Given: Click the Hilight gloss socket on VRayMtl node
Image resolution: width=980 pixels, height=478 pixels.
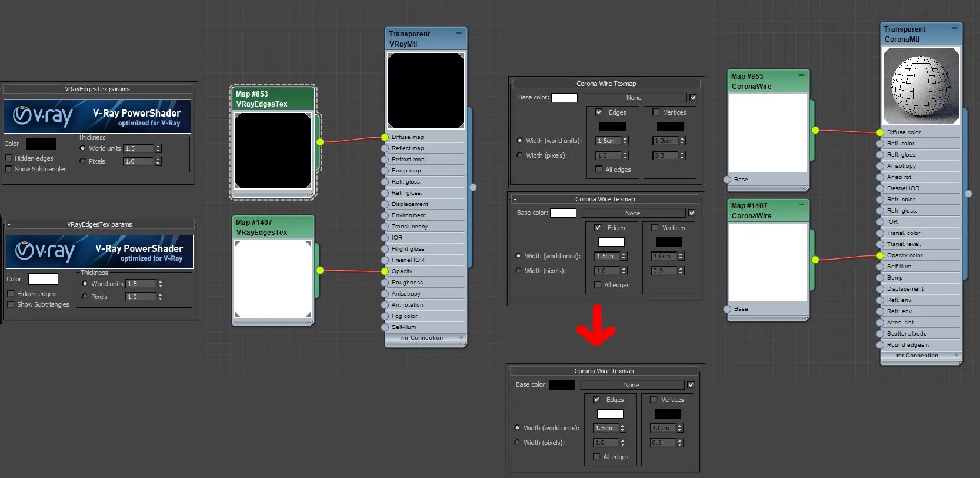Looking at the screenshot, I should [385, 249].
